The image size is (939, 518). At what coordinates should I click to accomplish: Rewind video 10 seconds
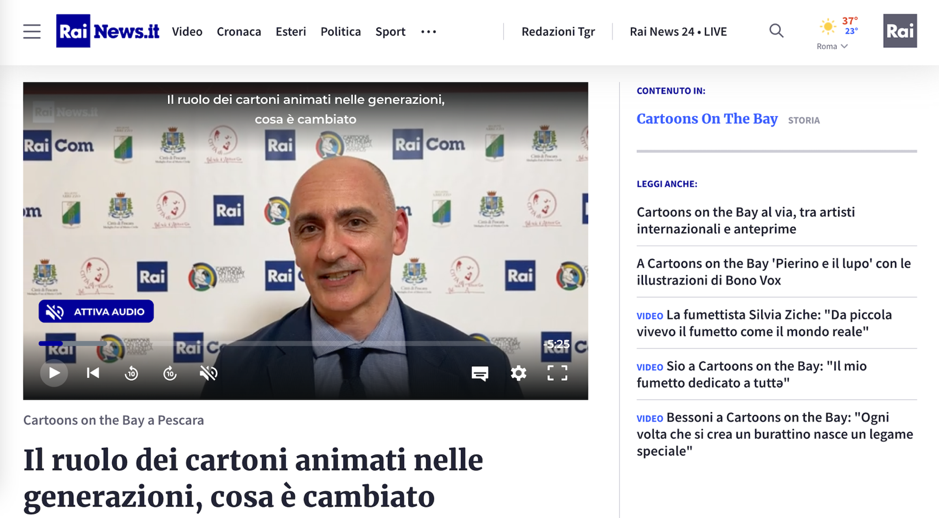(x=131, y=373)
